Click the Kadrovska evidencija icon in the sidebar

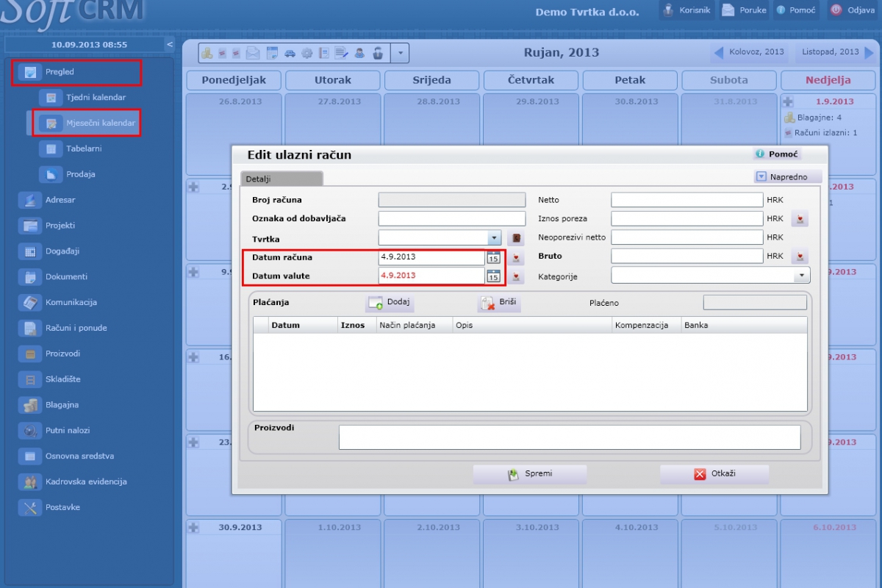[30, 481]
